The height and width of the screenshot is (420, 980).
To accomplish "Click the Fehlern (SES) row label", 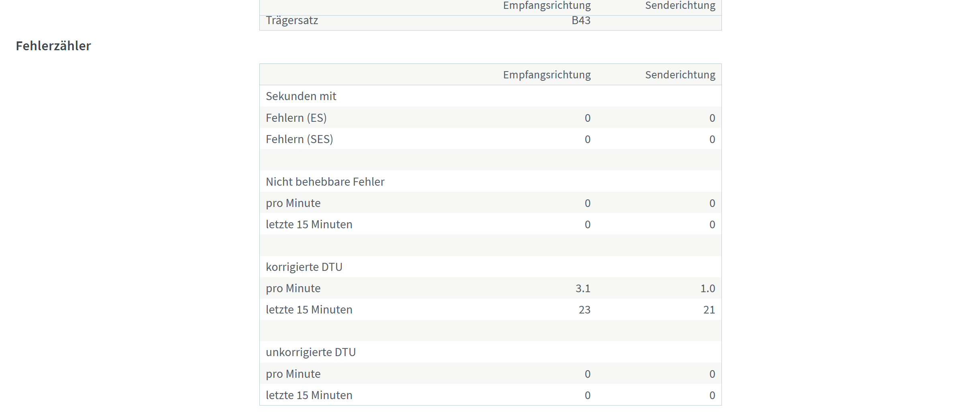I will [300, 139].
